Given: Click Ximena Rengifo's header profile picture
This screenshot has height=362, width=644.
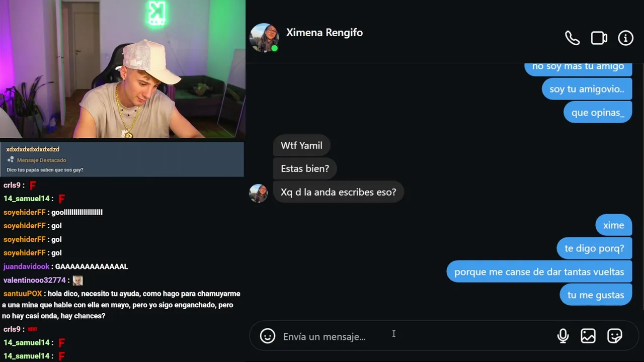Looking at the screenshot, I should click(x=264, y=38).
